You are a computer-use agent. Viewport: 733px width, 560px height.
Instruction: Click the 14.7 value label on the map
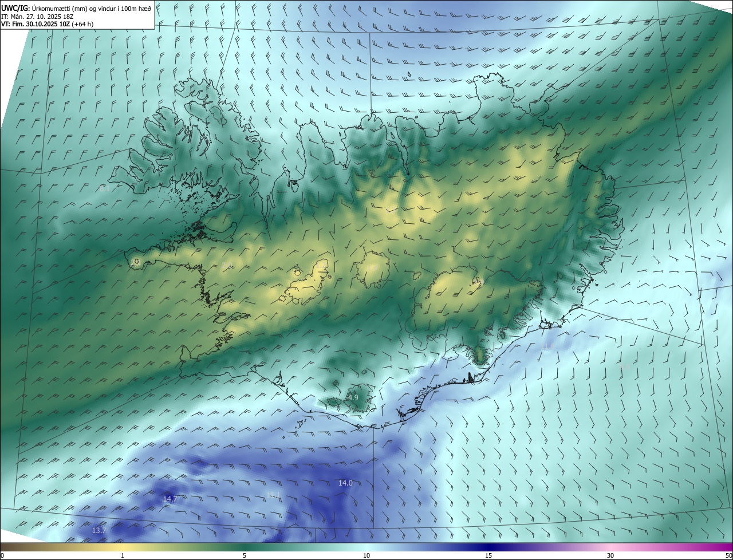pyautogui.click(x=170, y=499)
